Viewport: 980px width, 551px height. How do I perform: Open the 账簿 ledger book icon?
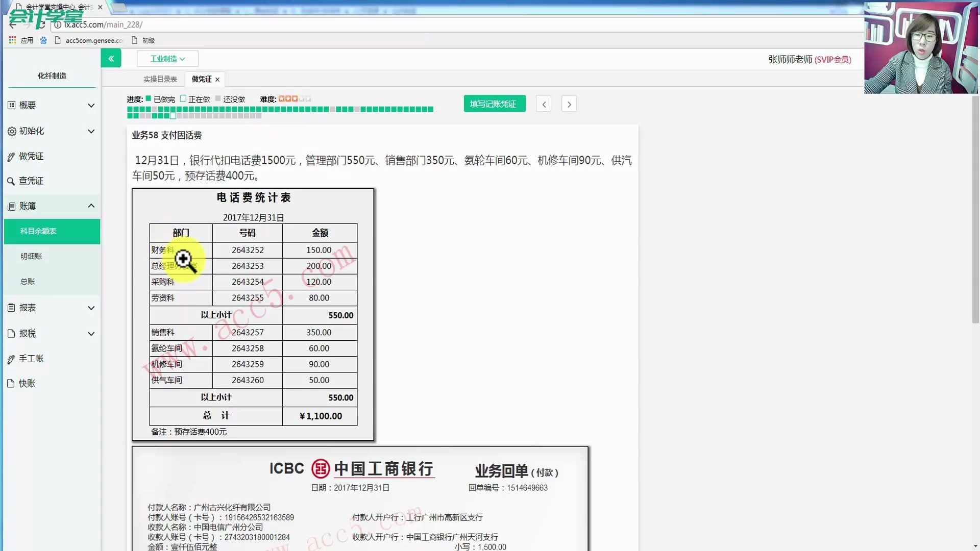11,206
